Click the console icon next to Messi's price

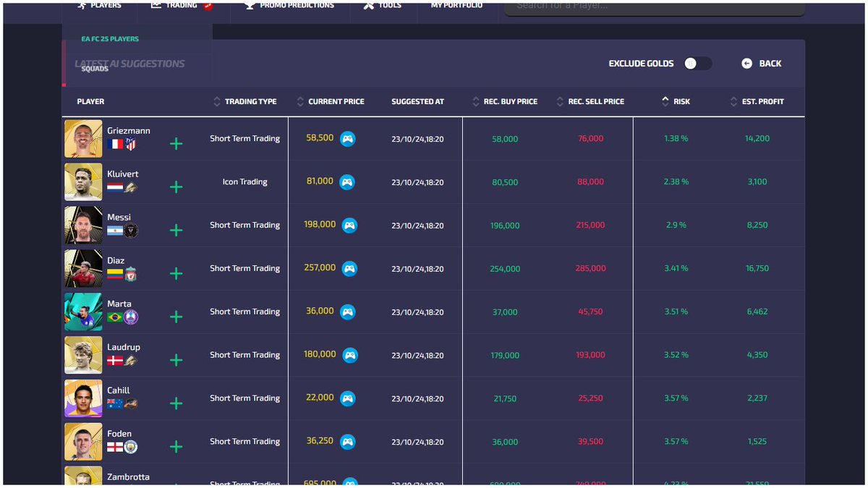pos(349,226)
